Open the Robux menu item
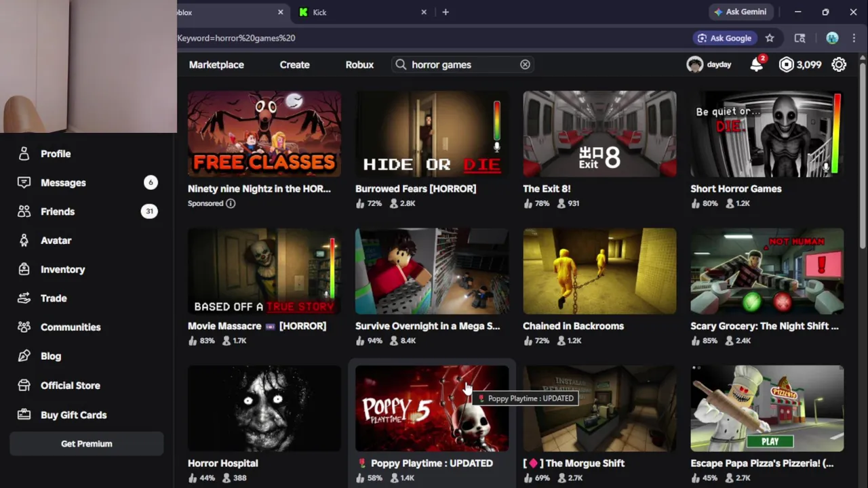This screenshot has width=868, height=488. tap(359, 64)
